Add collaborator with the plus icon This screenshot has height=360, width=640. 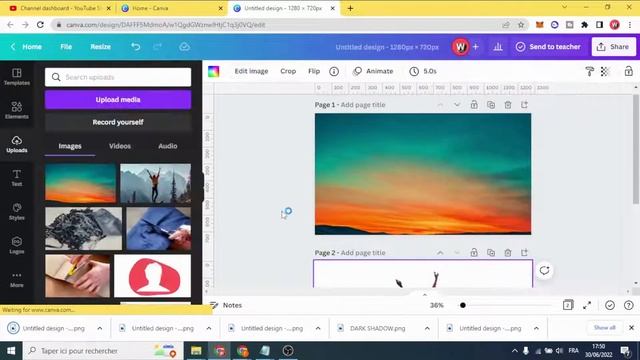pos(476,47)
